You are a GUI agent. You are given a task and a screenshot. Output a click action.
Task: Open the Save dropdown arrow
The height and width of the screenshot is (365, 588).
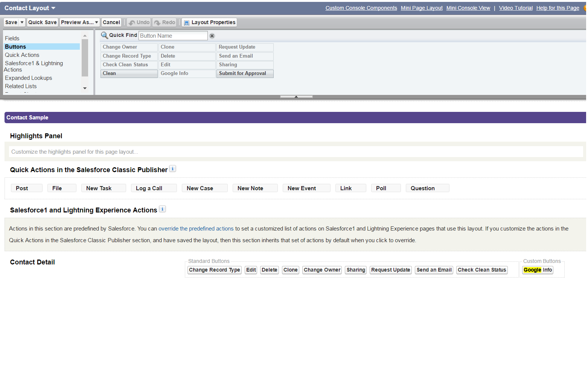click(x=22, y=23)
